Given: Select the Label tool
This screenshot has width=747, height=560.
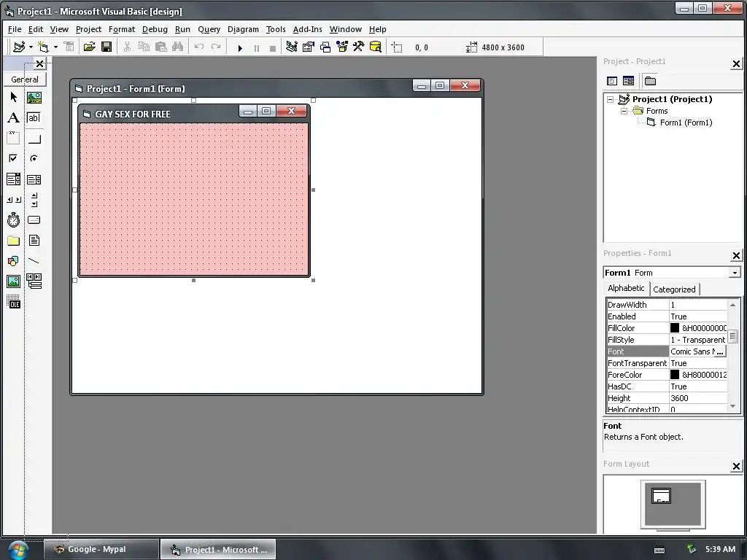Looking at the screenshot, I should [x=13, y=117].
